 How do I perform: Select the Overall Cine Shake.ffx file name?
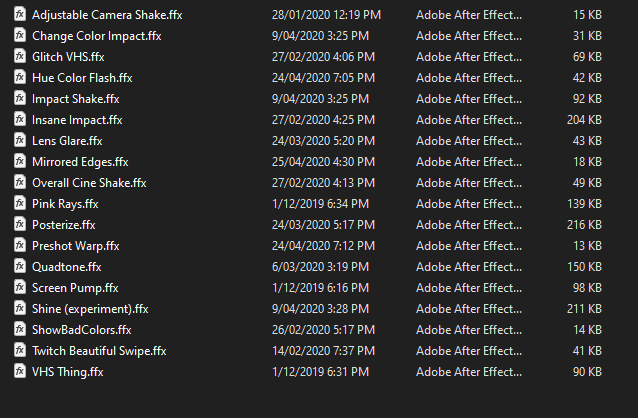pyautogui.click(x=89, y=183)
